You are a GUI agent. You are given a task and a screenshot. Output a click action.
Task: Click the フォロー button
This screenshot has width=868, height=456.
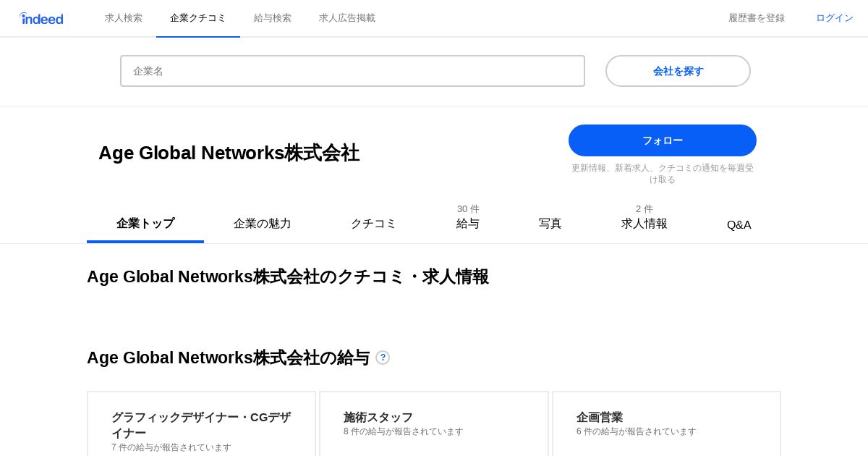(x=663, y=140)
